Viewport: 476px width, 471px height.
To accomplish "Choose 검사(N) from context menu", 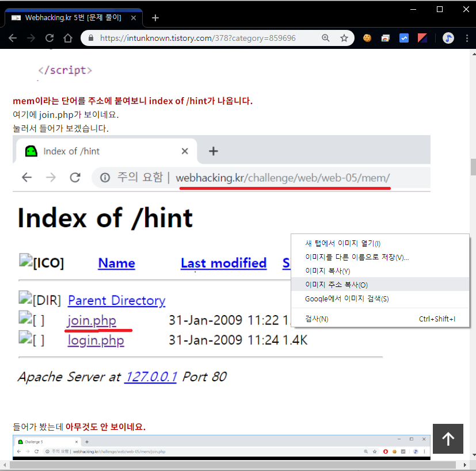I will click(380, 319).
